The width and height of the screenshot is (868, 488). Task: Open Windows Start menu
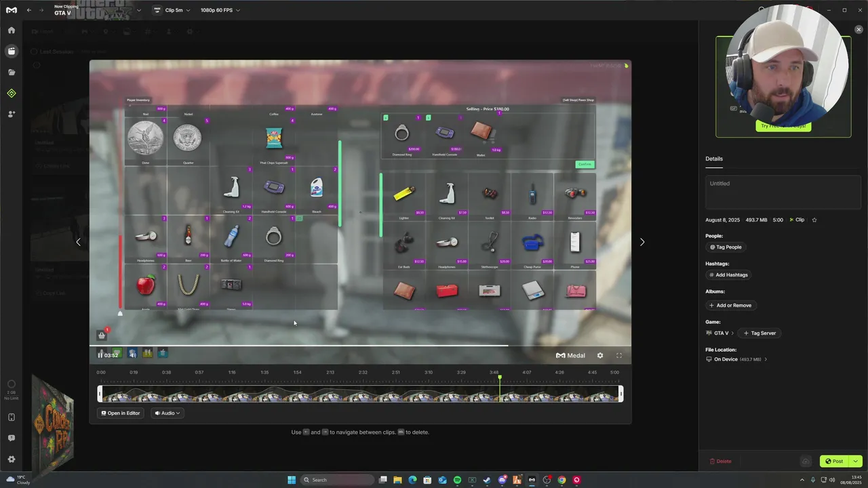[292, 480]
